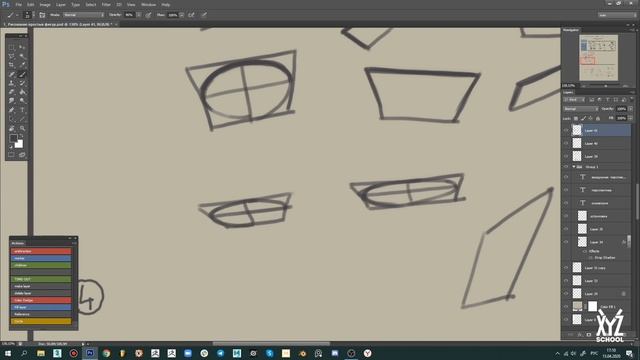Screen dimensions: 640x360
Task: Open Windows Start menu
Action: coord(8,353)
